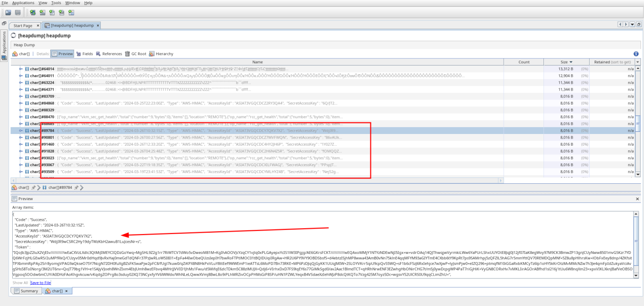Screen dimensions: 644x306
Task: Click the pin icon next to char[]#89784 breadcrumb
Action: [x=76, y=187]
